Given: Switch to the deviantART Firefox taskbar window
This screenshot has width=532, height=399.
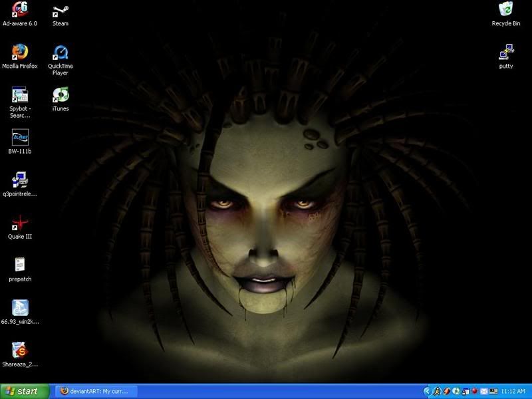Looking at the screenshot, I should click(96, 391).
